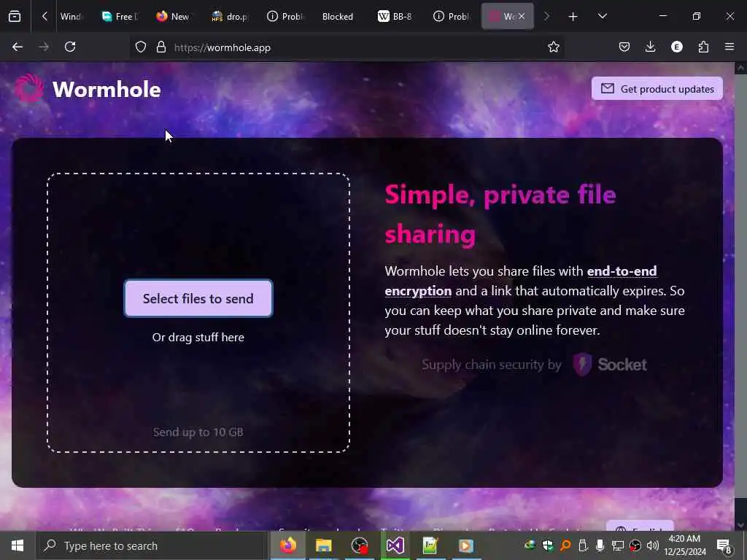
Task: Reload the current page
Action: pos(70,47)
